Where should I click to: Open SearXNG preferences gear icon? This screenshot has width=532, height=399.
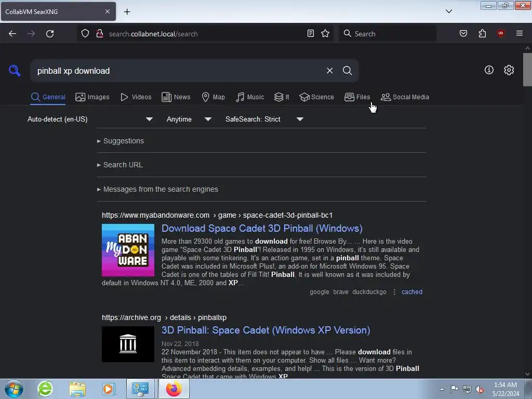pos(509,70)
